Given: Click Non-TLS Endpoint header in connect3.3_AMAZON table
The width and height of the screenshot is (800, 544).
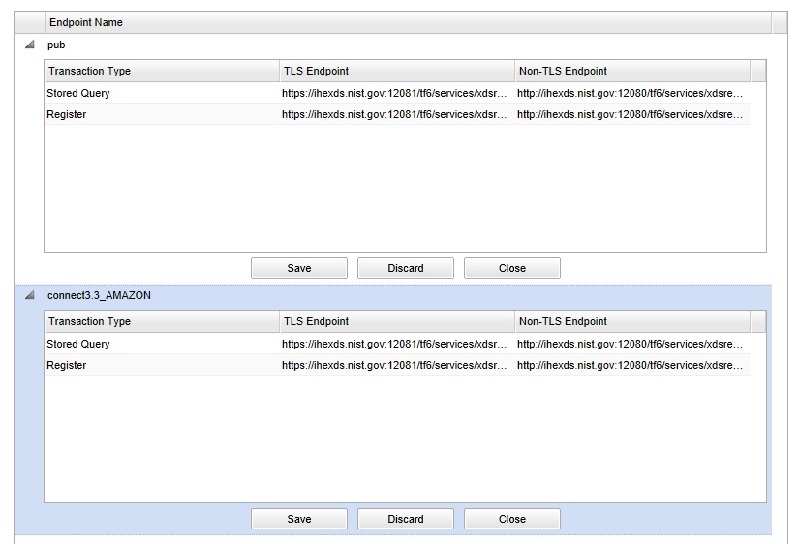Looking at the screenshot, I should [632, 322].
